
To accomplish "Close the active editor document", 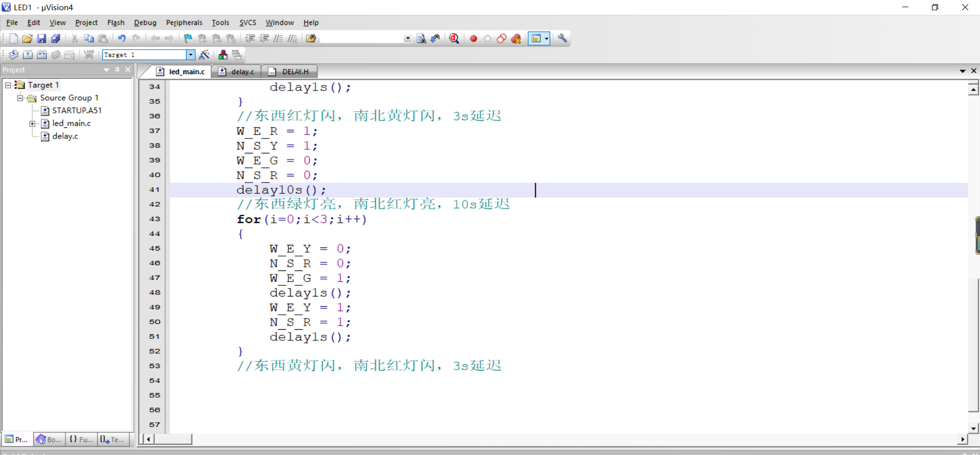I will (x=974, y=71).
